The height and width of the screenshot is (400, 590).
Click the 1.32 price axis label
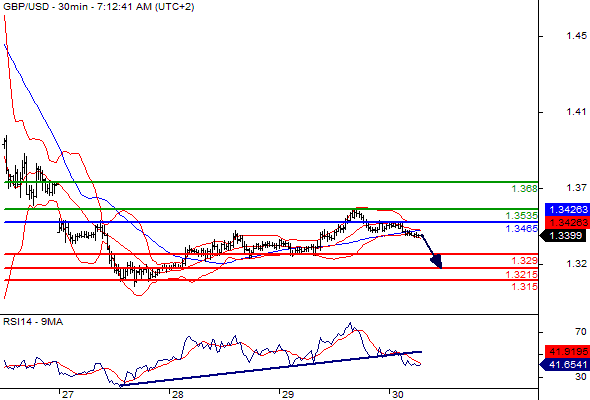[x=576, y=263]
